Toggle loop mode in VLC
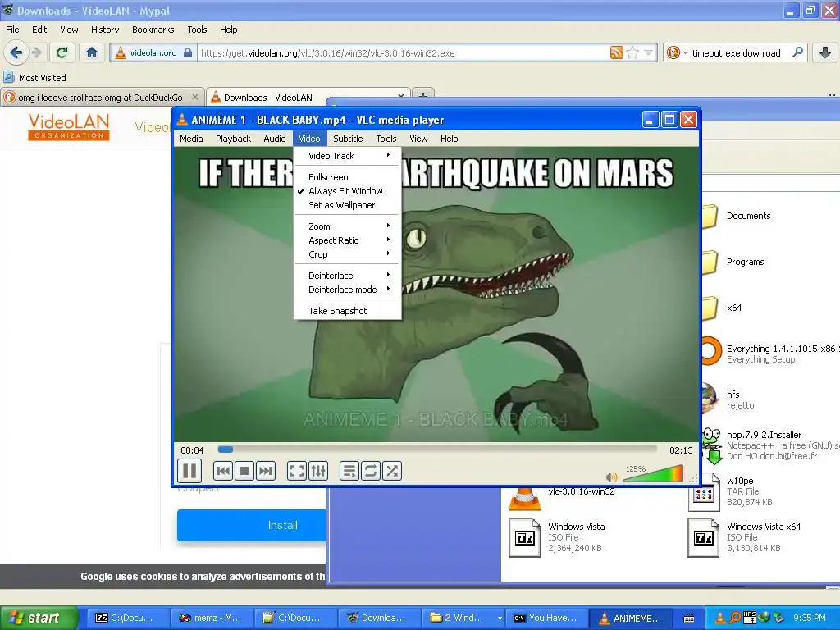 [370, 471]
